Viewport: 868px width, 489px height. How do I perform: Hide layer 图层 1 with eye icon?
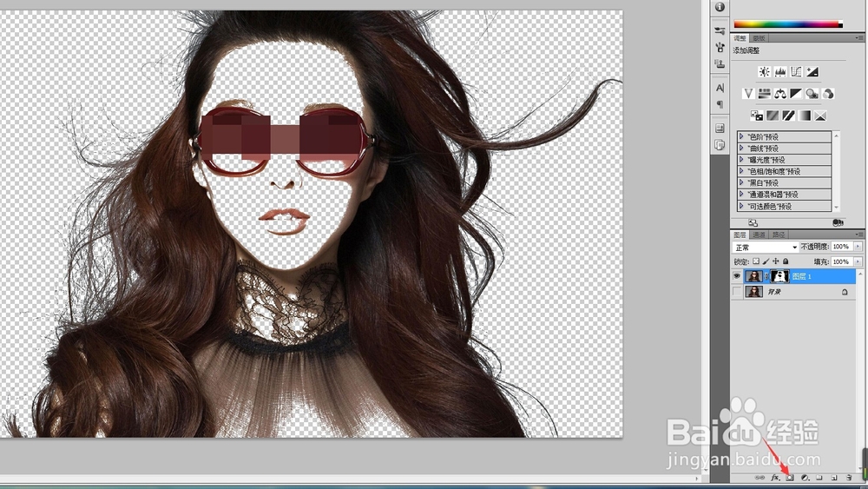click(739, 276)
